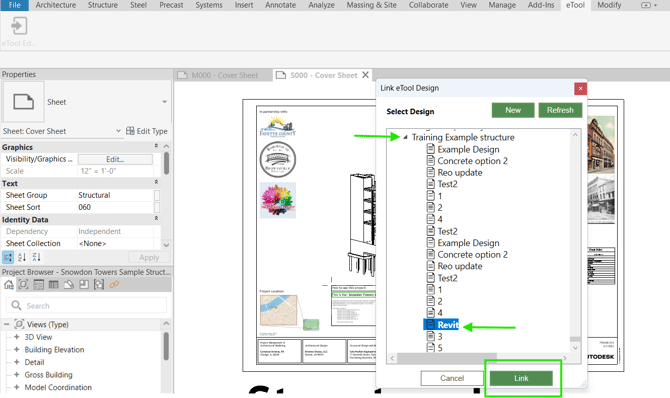Expand the 3D View tree node
Viewport: 670px width, 398px height.
16,337
